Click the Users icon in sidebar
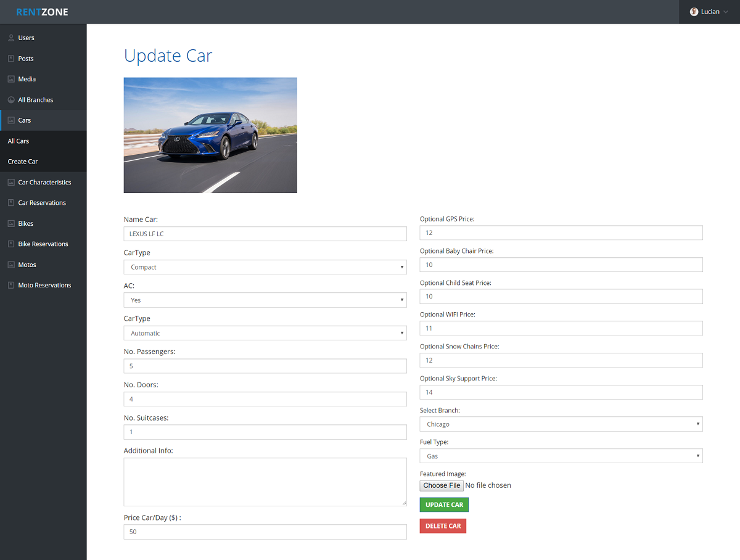The width and height of the screenshot is (740, 560). pyautogui.click(x=11, y=38)
